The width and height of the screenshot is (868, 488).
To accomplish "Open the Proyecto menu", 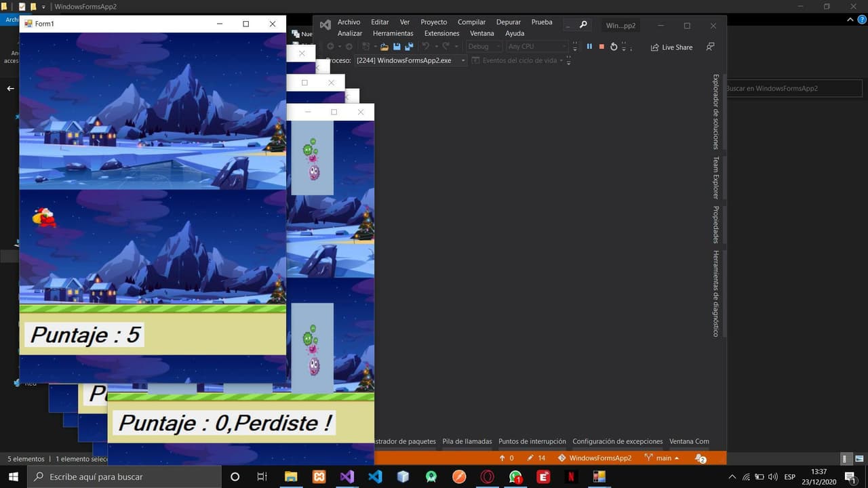I will click(x=434, y=22).
